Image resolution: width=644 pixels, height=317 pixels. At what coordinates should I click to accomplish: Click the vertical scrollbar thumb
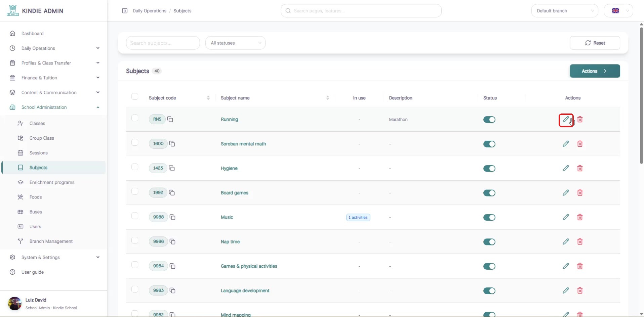point(641,95)
